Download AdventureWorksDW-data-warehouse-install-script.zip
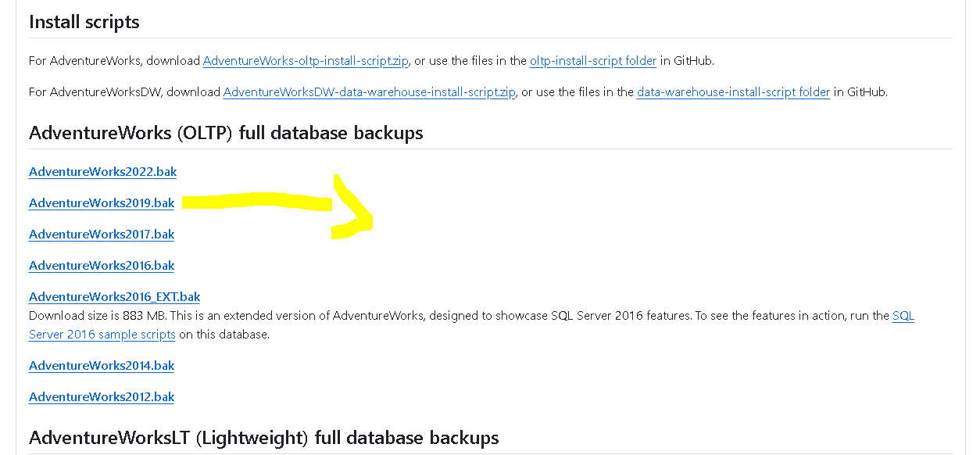 pyautogui.click(x=369, y=91)
